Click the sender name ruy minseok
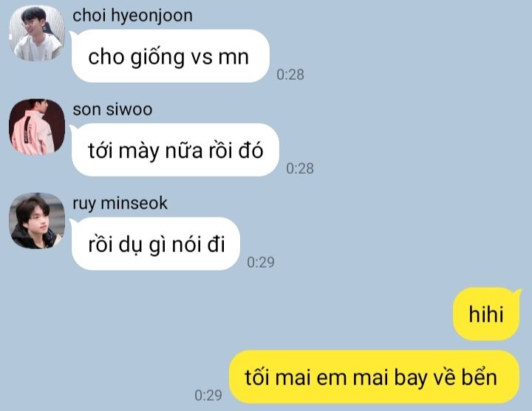Viewport: 532px width, 411px height. click(x=120, y=203)
